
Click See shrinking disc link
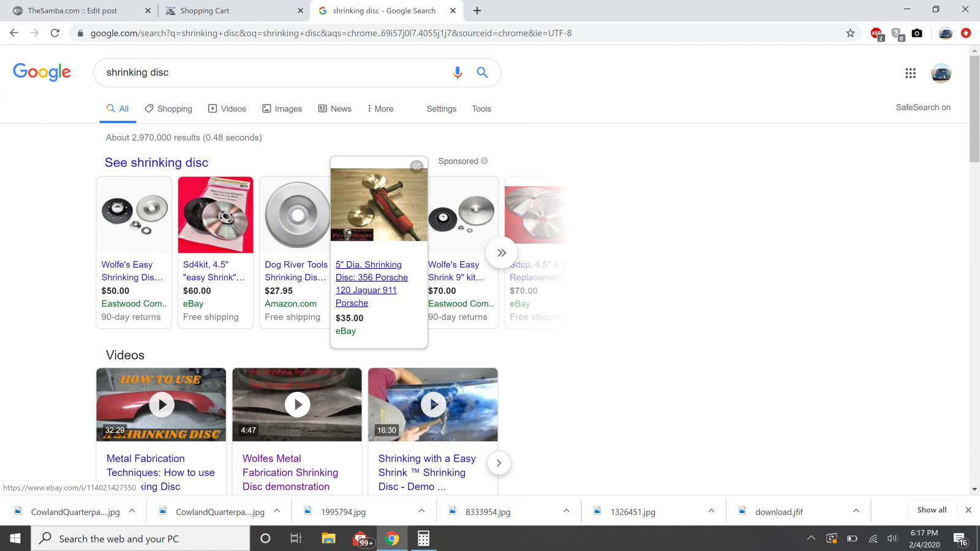(x=156, y=162)
